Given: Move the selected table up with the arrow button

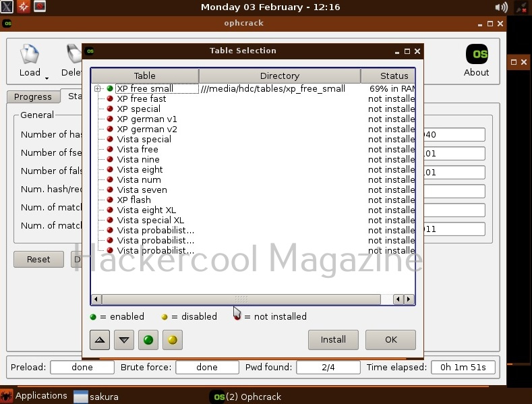Looking at the screenshot, I should 100,340.
